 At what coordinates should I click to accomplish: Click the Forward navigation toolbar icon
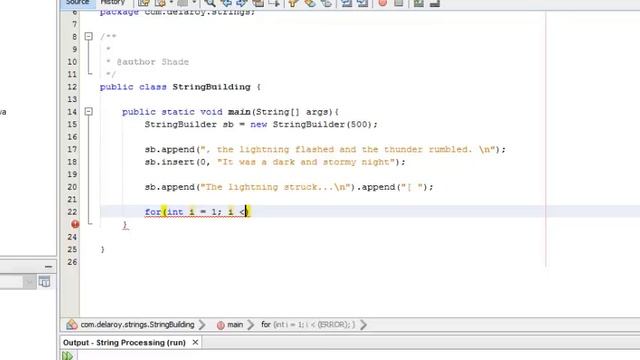182,3
